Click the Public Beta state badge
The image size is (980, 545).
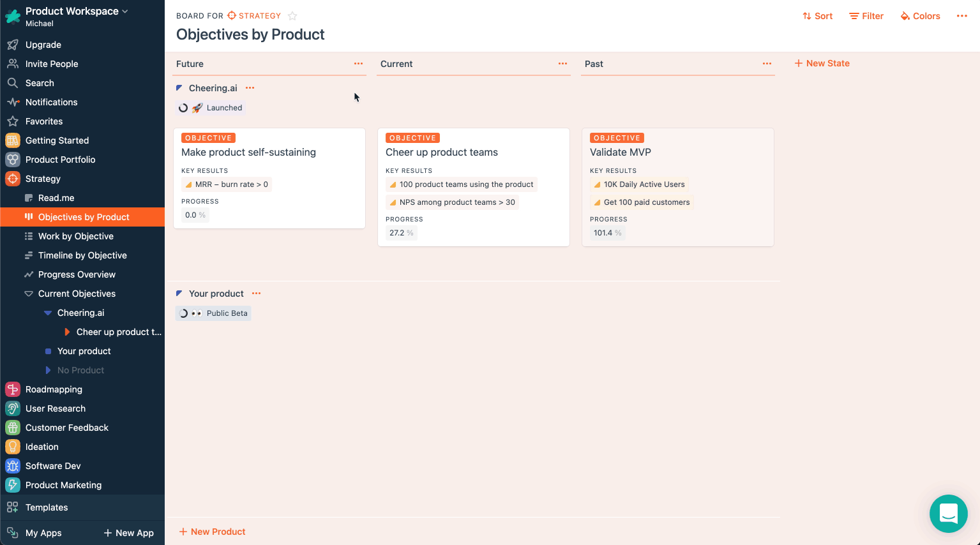[213, 313]
